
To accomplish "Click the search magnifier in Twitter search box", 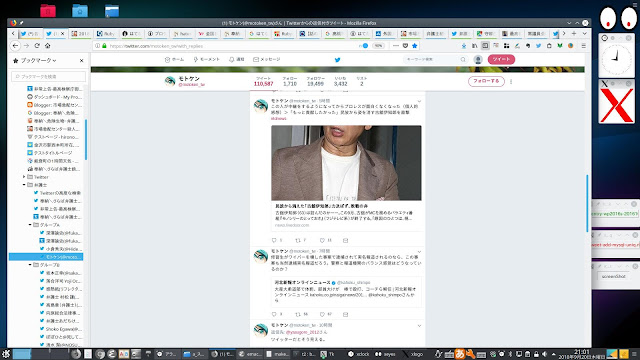I will pos(463,60).
